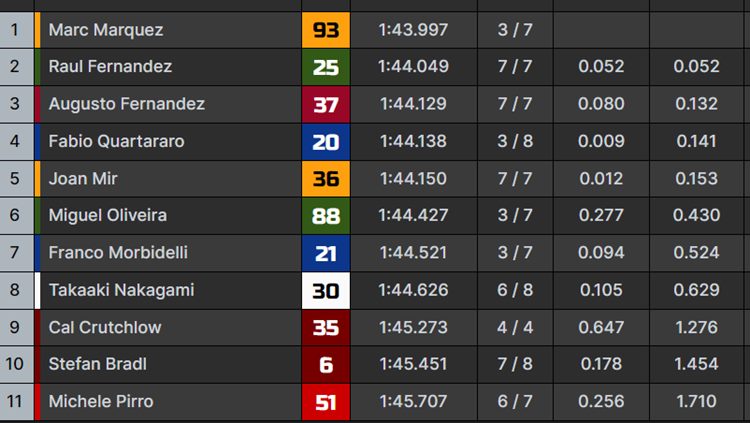Select the crimson number 37 badge
The image size is (750, 423).
(326, 104)
